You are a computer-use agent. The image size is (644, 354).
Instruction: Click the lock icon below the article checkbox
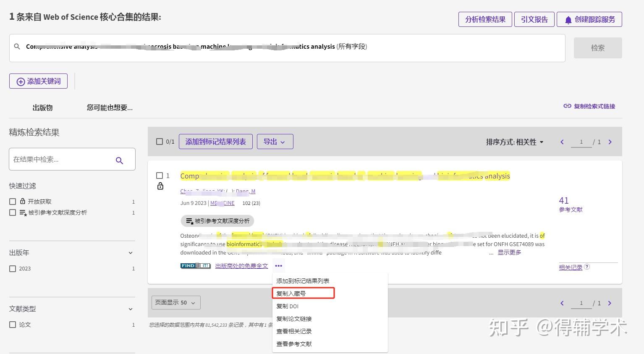coord(160,185)
